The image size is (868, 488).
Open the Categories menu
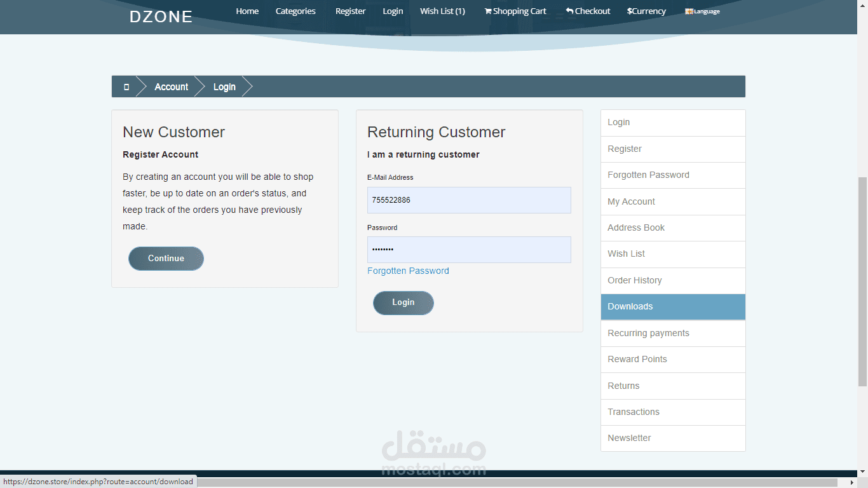tap(295, 11)
